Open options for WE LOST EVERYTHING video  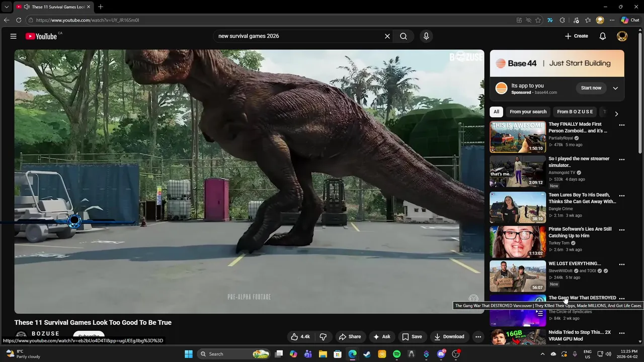(622, 264)
